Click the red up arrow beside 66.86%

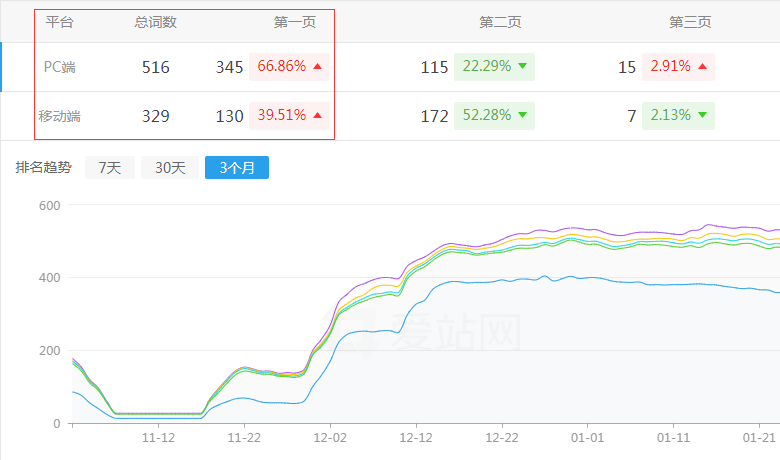(x=318, y=67)
